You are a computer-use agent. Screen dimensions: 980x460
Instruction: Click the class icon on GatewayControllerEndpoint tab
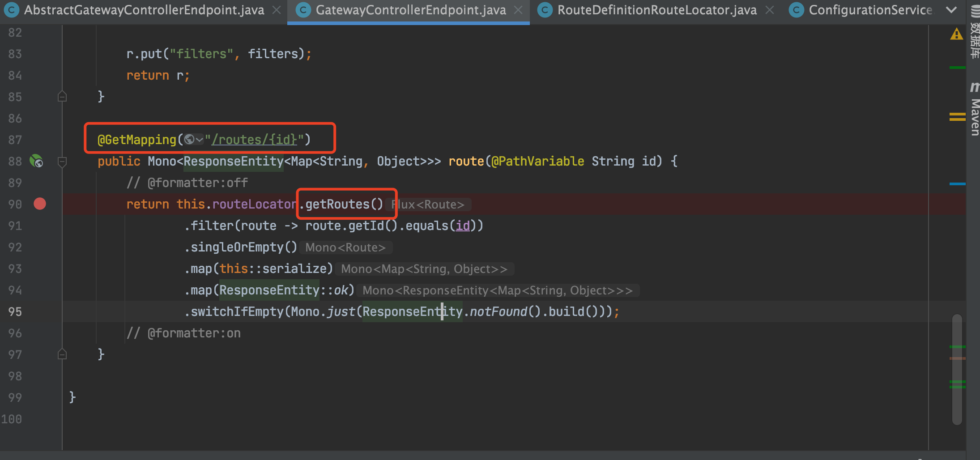coord(303,10)
